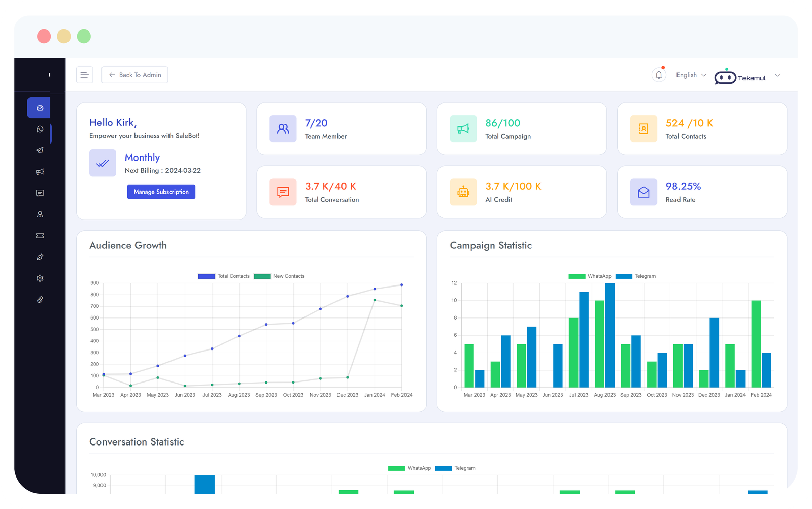Open the paperclip item in the sidebar
Screen dimensions: 812x509
(x=40, y=300)
